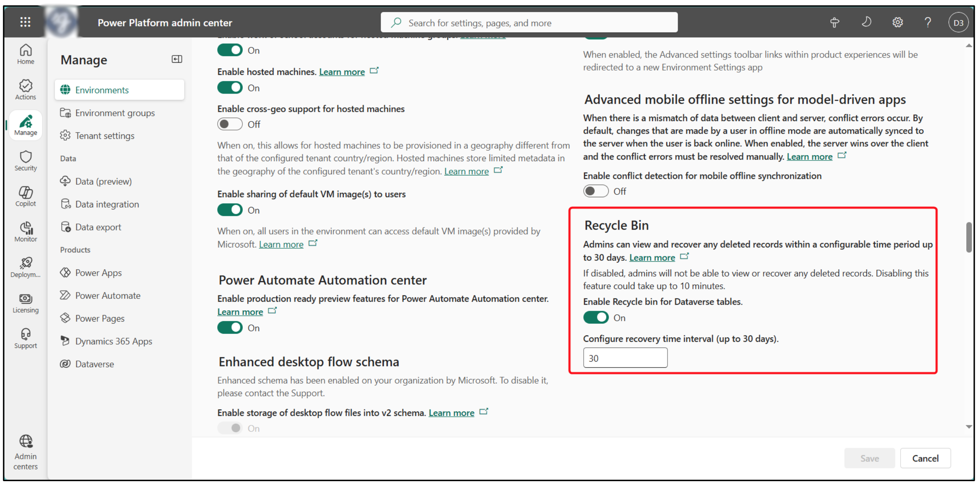This screenshot has width=980, height=486.
Task: Select Tenant settings in Manage menu
Action: click(x=105, y=136)
